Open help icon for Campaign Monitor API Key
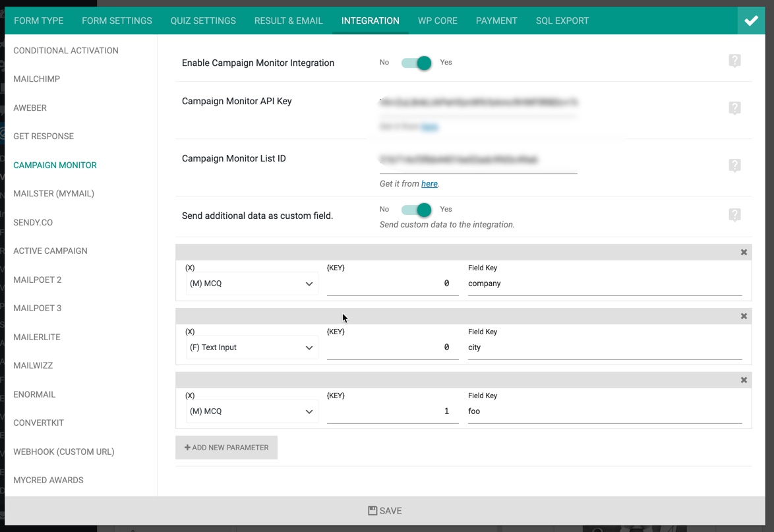Image resolution: width=774 pixels, height=532 pixels. [x=734, y=108]
